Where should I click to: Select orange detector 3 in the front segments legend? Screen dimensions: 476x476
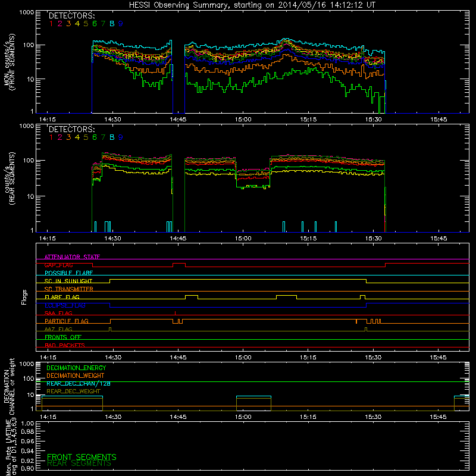pos(68,24)
